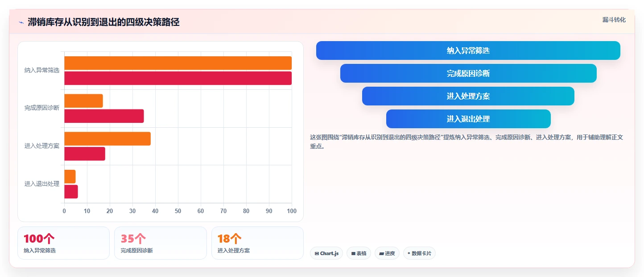Click the x-axis tick label 80
The image size is (644, 277).
pos(246,211)
